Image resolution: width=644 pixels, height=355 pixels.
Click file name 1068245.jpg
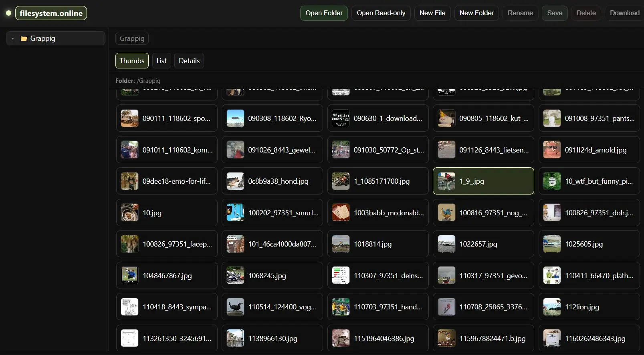[267, 276]
